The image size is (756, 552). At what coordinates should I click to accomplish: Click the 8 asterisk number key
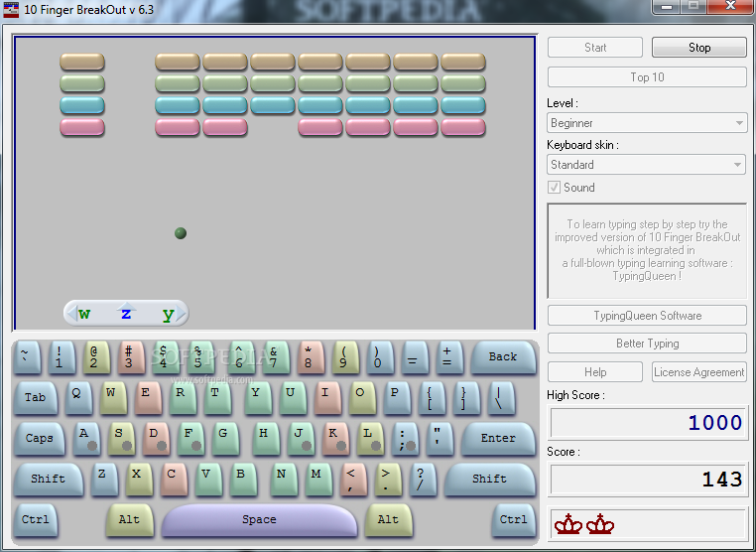311,357
